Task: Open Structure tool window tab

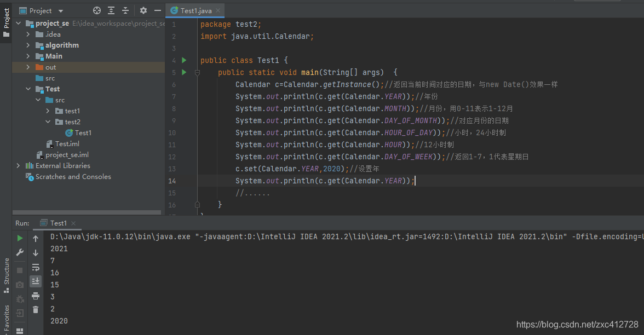Action: coord(6,275)
